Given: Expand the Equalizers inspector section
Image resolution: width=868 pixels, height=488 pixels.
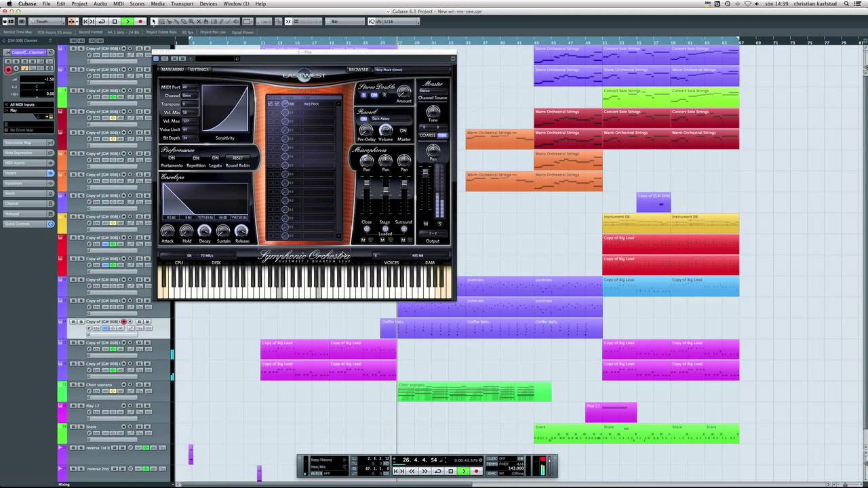Looking at the screenshot, I should (28, 183).
